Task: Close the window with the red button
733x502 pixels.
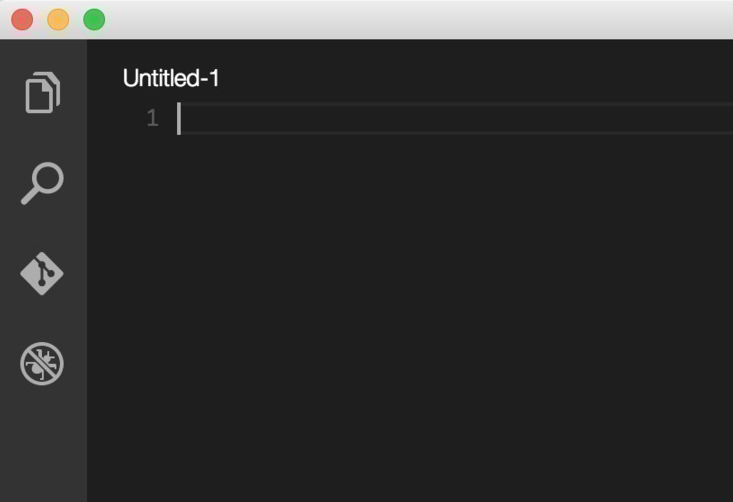Action: coord(22,20)
